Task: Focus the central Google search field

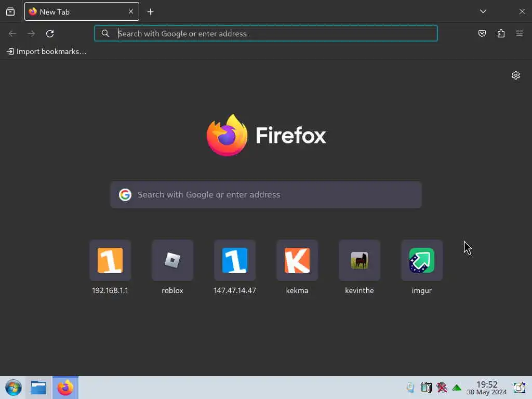Action: 266,195
